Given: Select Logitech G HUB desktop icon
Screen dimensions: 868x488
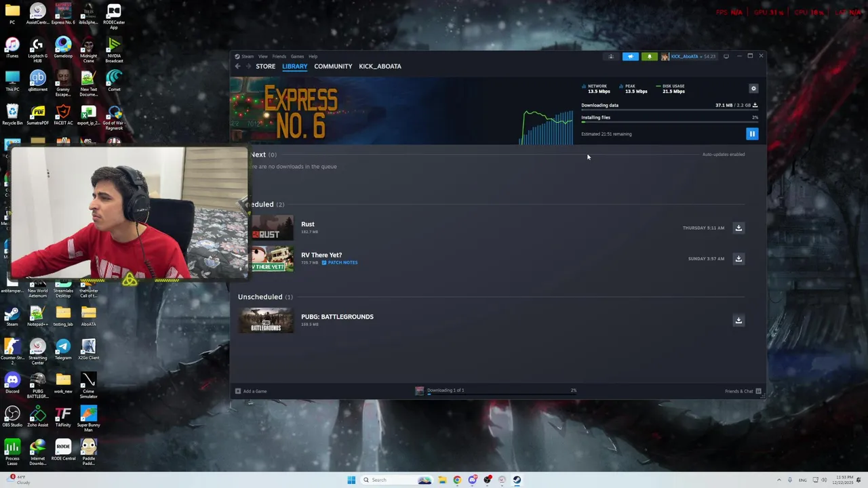Looking at the screenshot, I should click(x=37, y=49).
